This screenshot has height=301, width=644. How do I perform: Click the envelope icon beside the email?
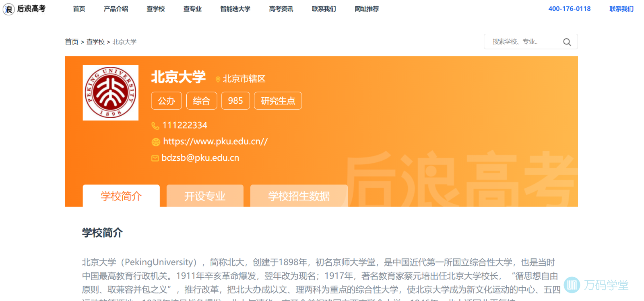[x=155, y=158]
